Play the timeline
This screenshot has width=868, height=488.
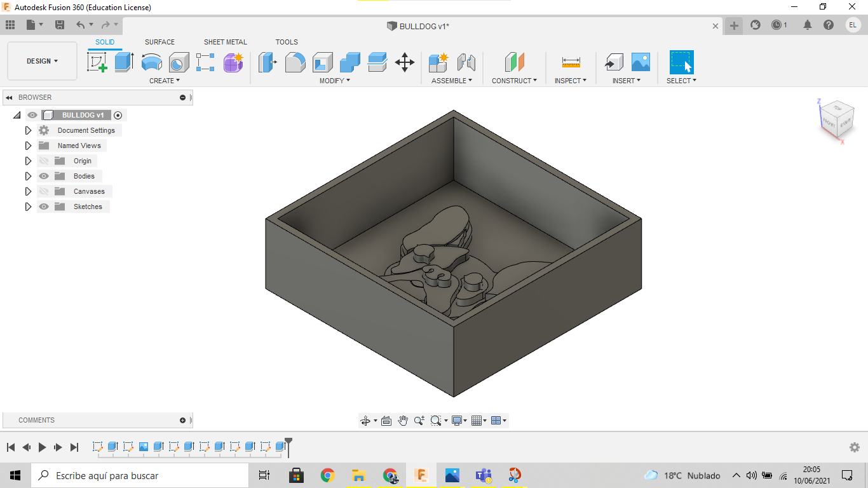[43, 447]
